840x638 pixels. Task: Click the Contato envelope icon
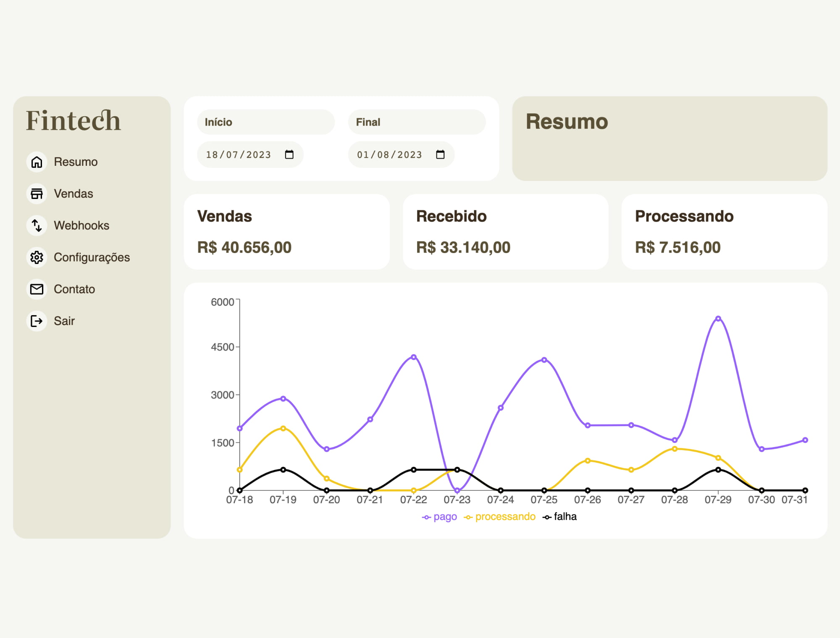(x=37, y=289)
